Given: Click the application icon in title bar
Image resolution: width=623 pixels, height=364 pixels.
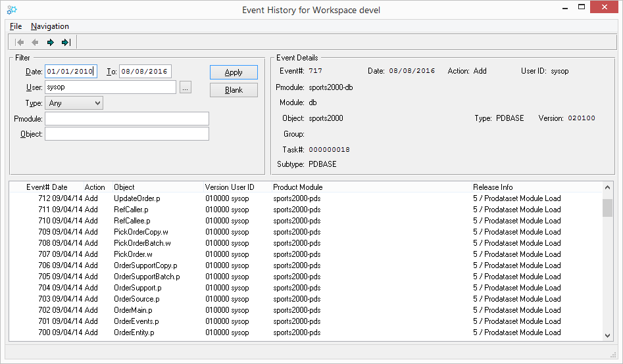Looking at the screenshot, I should coord(12,9).
